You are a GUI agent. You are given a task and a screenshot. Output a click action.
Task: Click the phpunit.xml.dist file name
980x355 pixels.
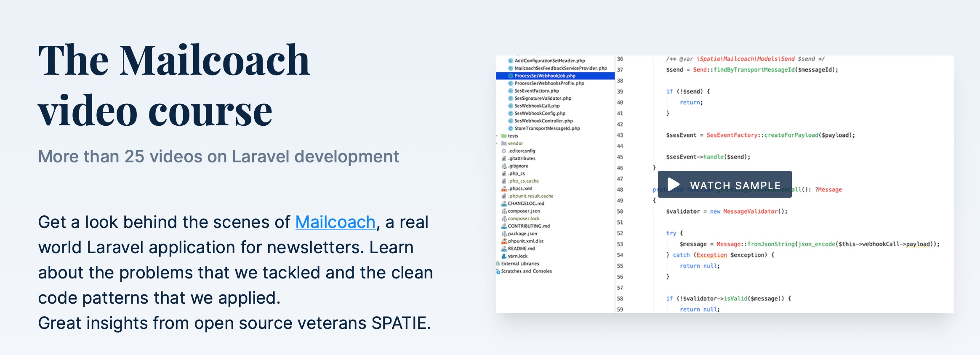[x=525, y=241]
